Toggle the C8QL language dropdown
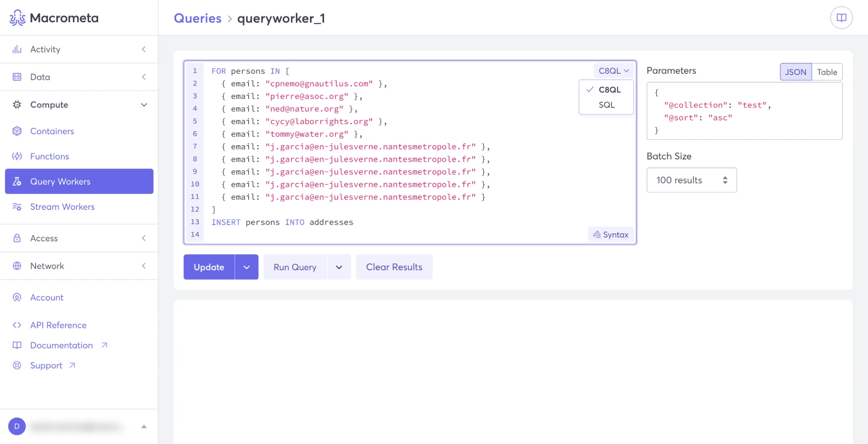The image size is (868, 444). [614, 71]
